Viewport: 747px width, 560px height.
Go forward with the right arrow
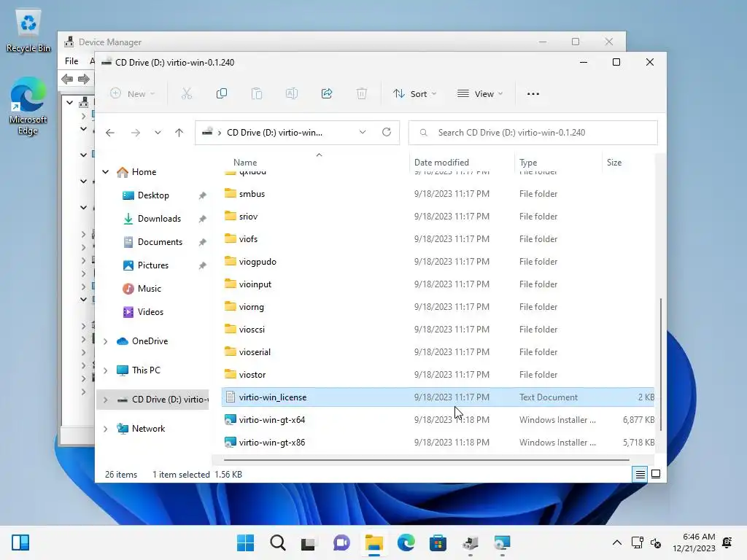[136, 133]
